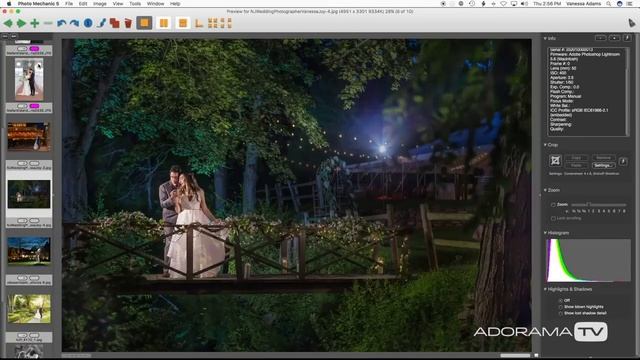
Task: Select the blue dusk venue thumbnail
Action: click(x=29, y=251)
